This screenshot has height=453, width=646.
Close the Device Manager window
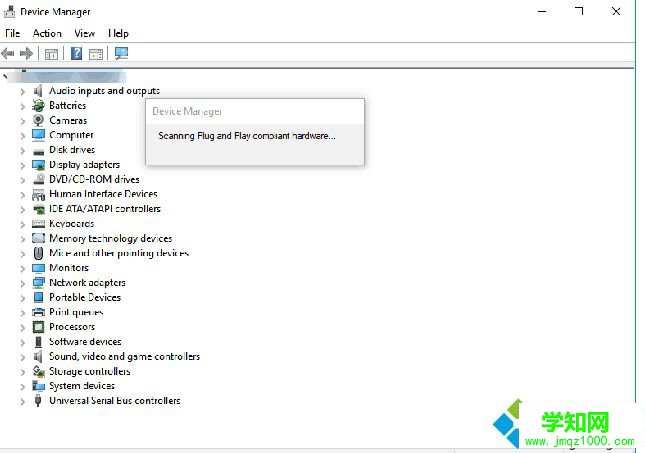(x=616, y=11)
